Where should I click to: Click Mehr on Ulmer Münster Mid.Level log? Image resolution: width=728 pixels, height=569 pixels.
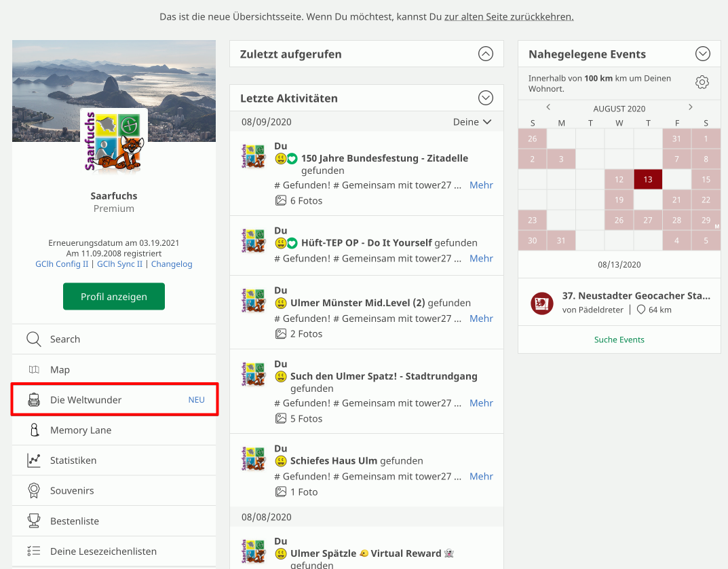click(x=481, y=318)
